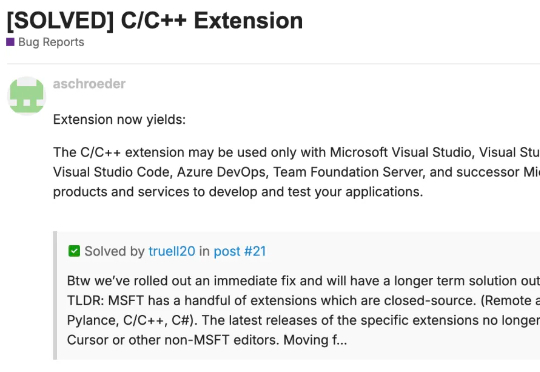Click the line starting 'Pylance, C/C++, C#'
540x372 pixels.
pos(303,320)
